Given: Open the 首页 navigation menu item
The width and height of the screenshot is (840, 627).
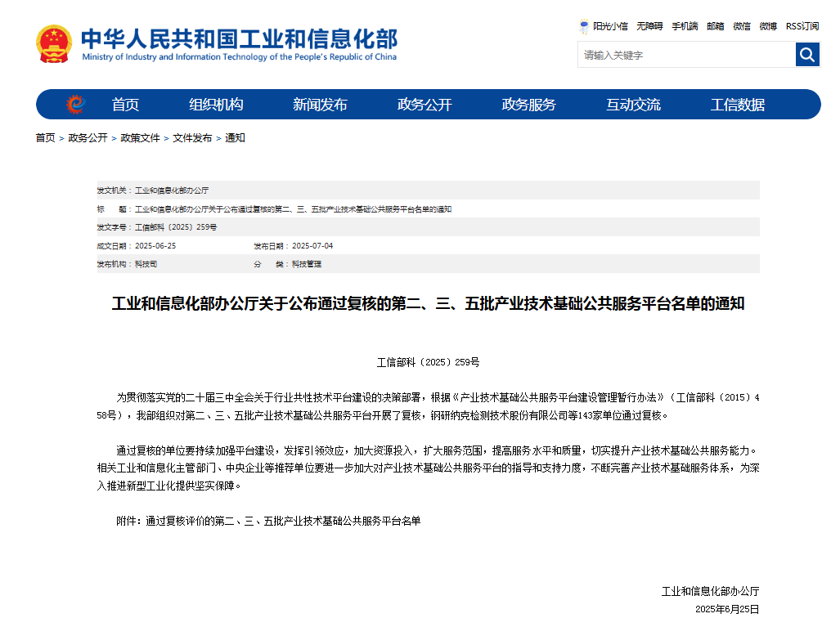Looking at the screenshot, I should tap(125, 105).
